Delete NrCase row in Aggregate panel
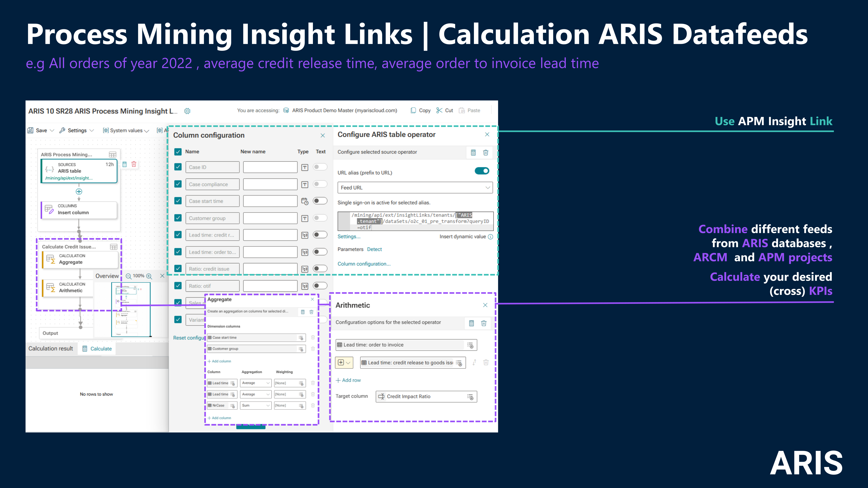 click(x=313, y=406)
